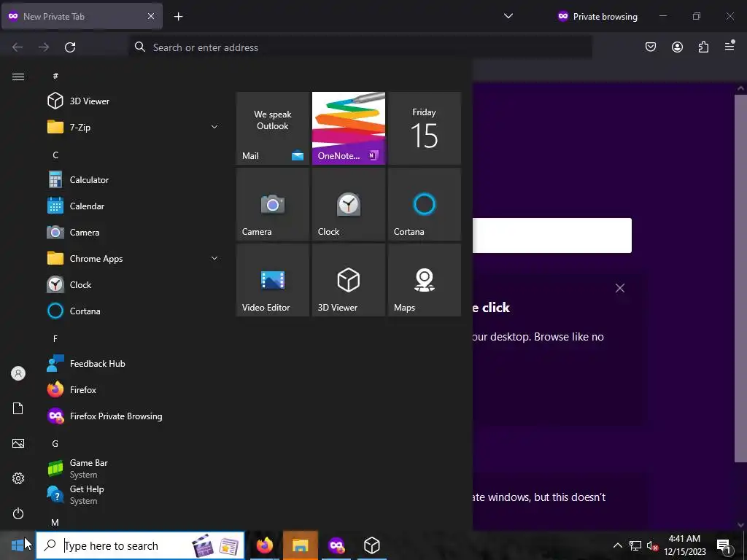
Task: Open user account options in Start sidebar
Action: (x=18, y=373)
